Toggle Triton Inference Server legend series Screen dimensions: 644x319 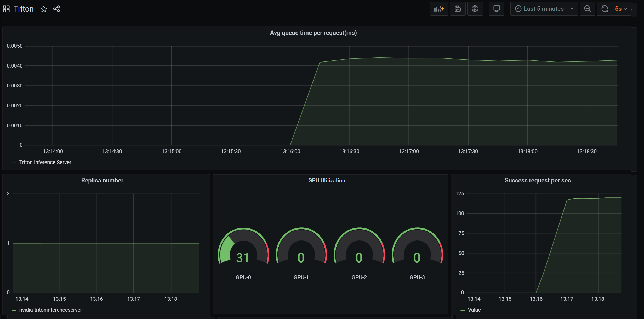[45, 162]
